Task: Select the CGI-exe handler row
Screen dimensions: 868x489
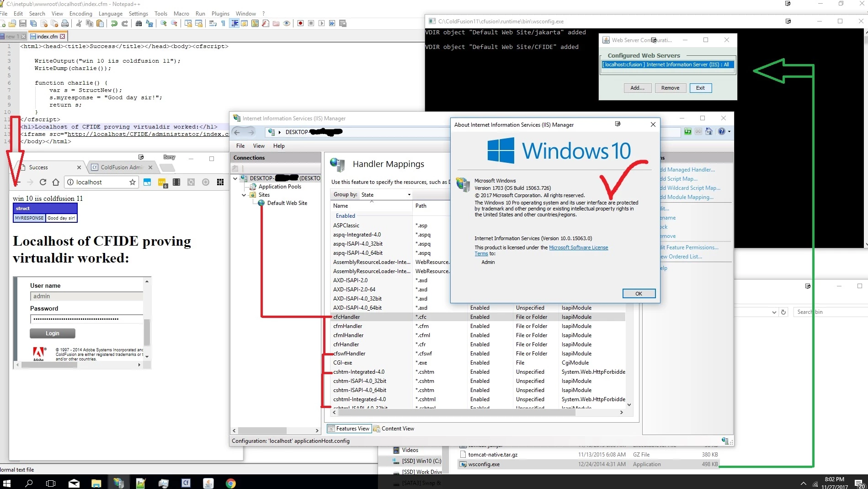Action: (x=478, y=363)
